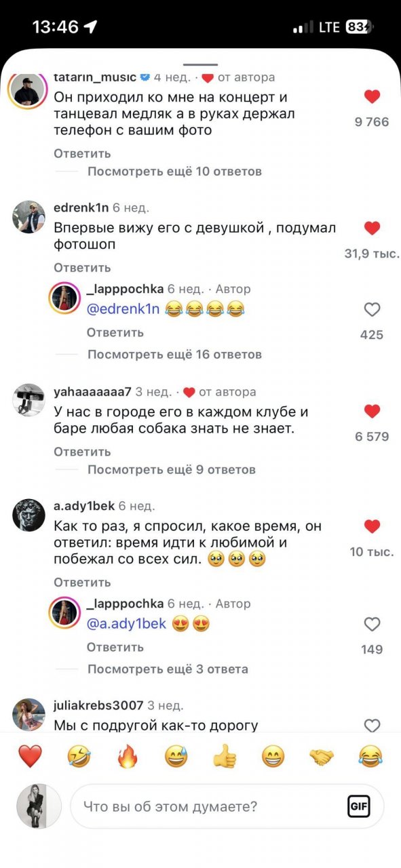Choose the handshake emoji reaction
This screenshot has width=401, height=868.
coord(322,755)
